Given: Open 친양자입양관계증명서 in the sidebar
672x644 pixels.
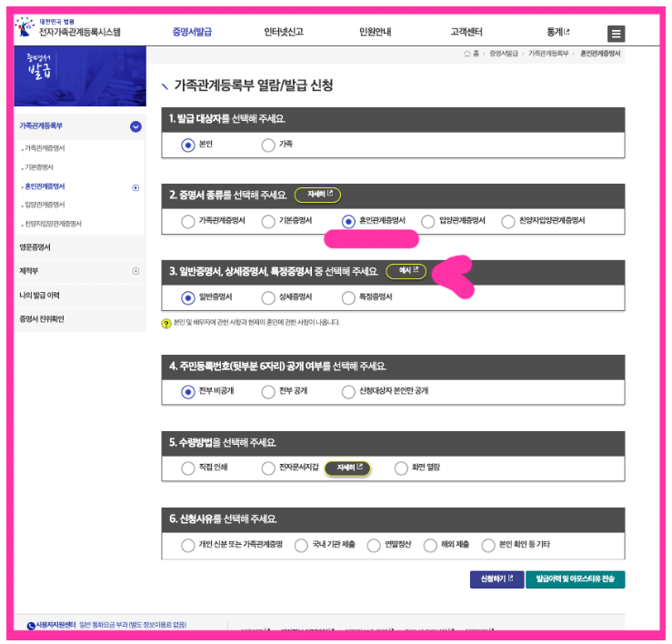Looking at the screenshot, I should click(x=53, y=224).
